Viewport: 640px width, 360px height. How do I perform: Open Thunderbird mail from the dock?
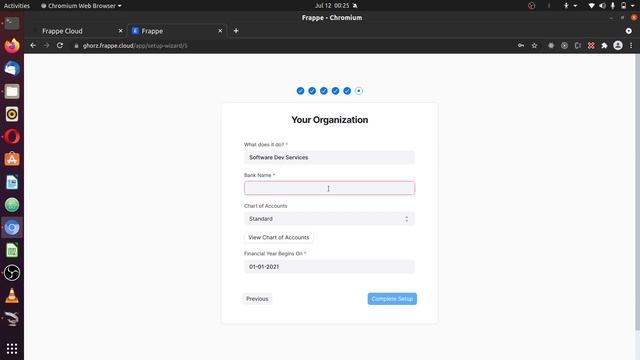[12, 69]
